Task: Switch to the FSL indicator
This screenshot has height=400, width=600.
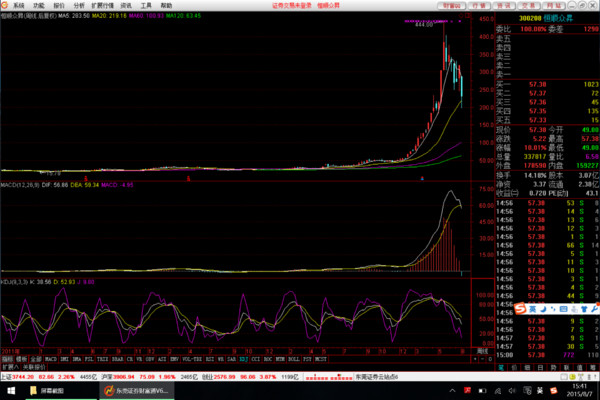Action: point(89,359)
